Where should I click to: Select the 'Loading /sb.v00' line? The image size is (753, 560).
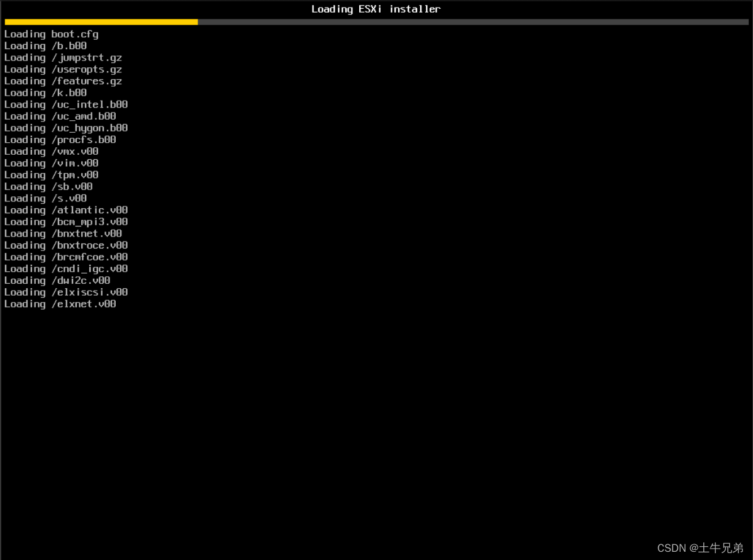click(x=48, y=187)
